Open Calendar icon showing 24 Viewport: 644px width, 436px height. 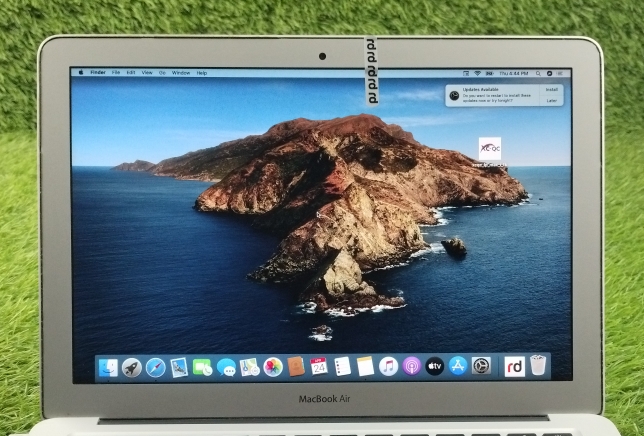coord(319,366)
